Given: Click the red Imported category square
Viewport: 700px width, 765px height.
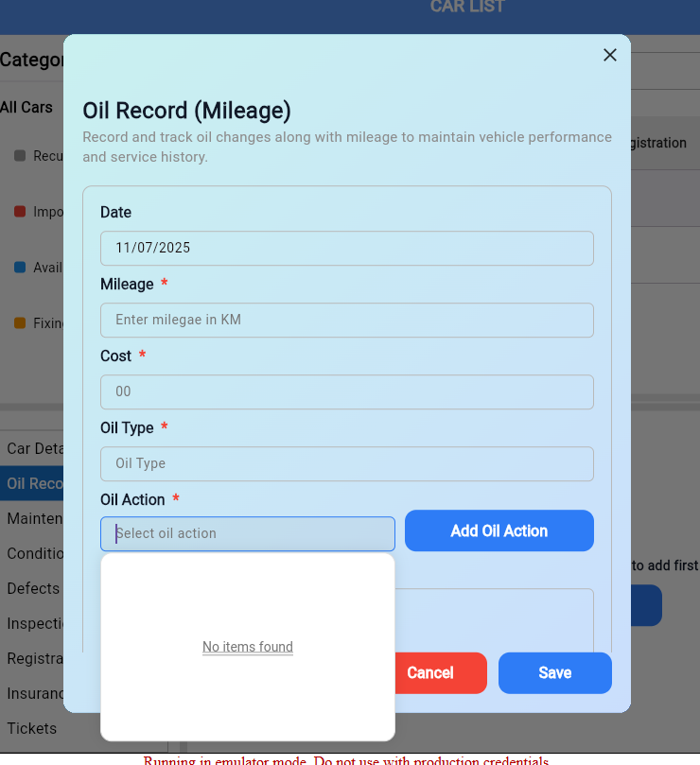Looking at the screenshot, I should click(20, 212).
